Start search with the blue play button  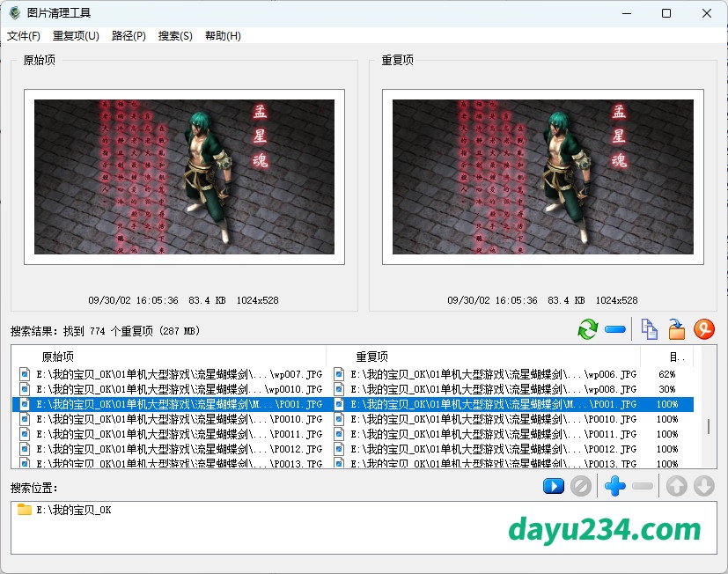(x=554, y=486)
